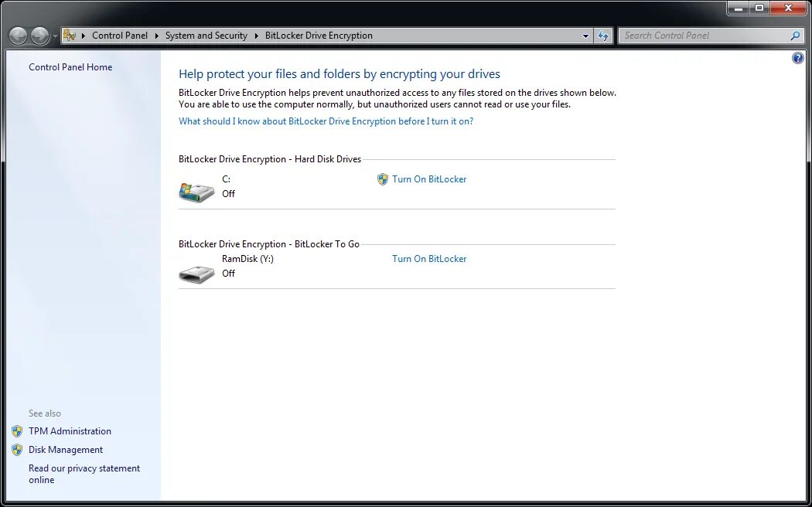Select BitLocker Drive Encryption breadcrumb
The image size is (812, 507).
tap(319, 36)
